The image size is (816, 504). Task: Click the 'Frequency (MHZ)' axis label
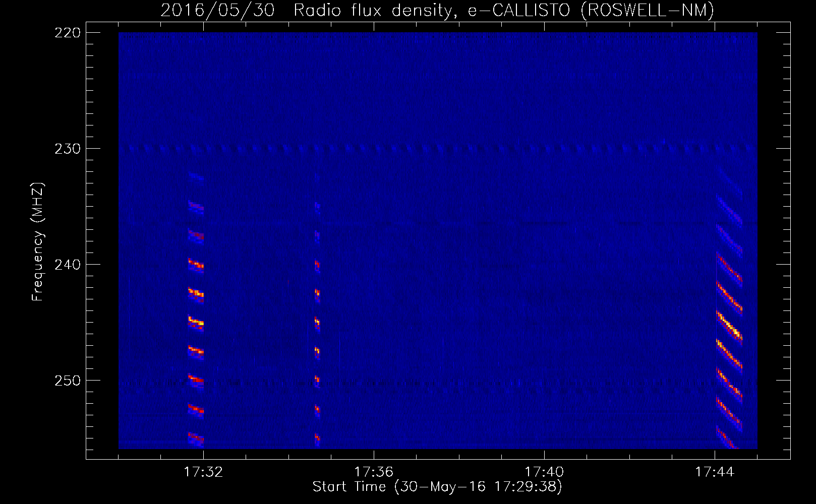click(x=38, y=242)
